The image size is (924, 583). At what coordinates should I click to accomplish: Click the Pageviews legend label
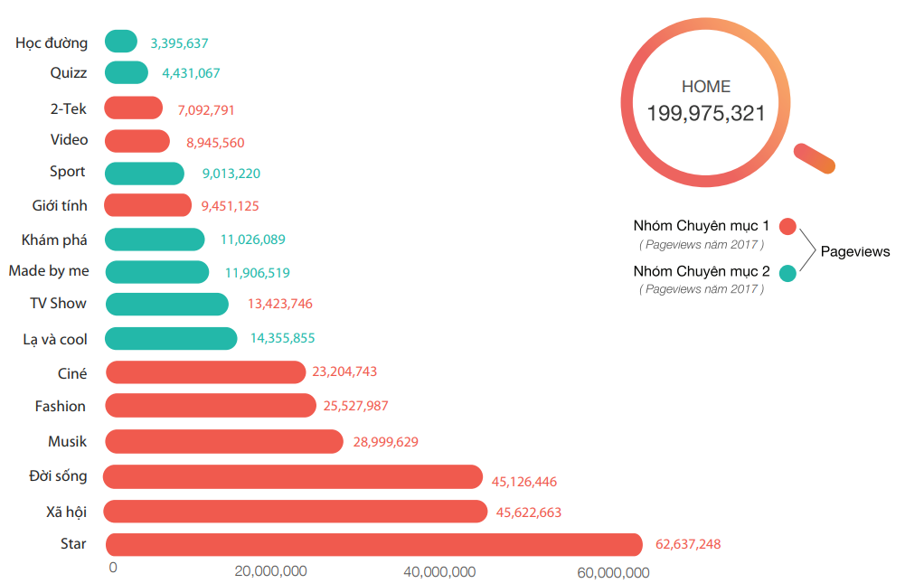(x=854, y=251)
